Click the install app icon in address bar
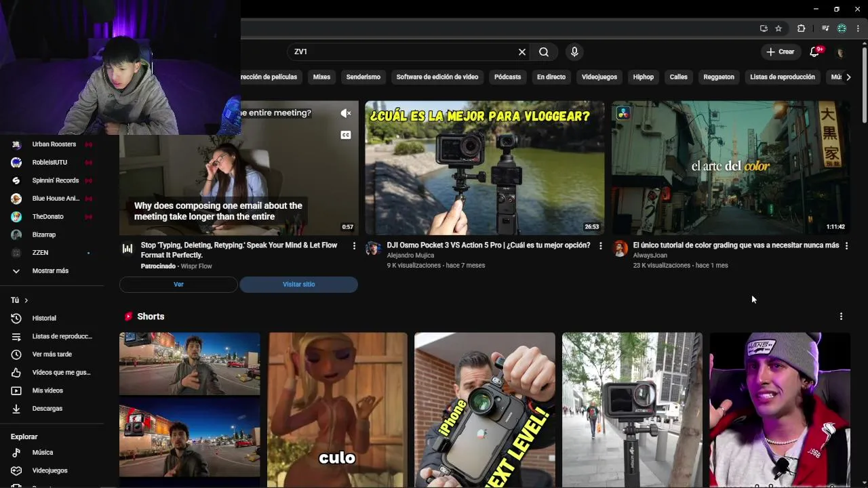The height and width of the screenshot is (488, 868). [764, 28]
